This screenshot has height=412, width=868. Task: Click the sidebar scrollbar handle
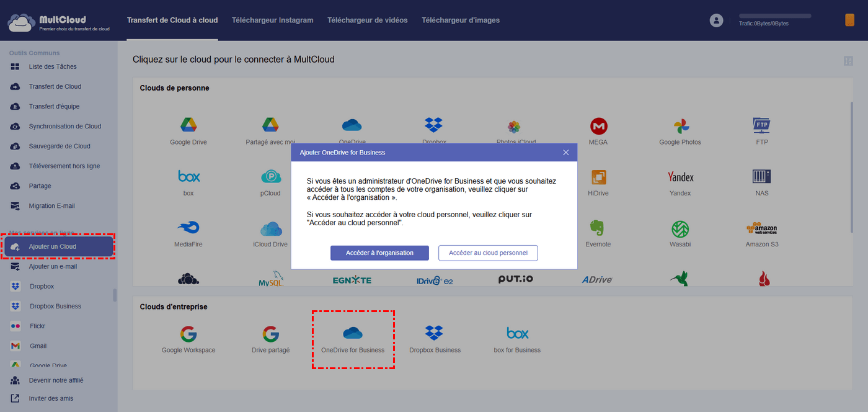point(115,295)
